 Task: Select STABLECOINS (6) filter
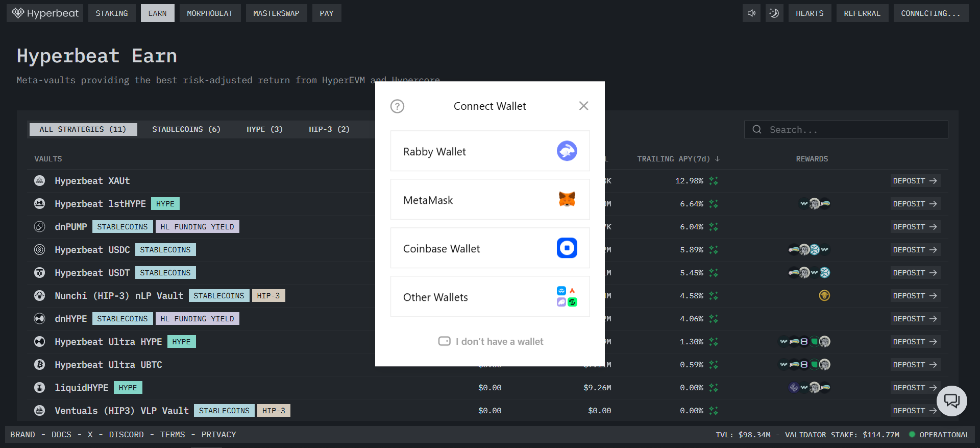[186, 129]
